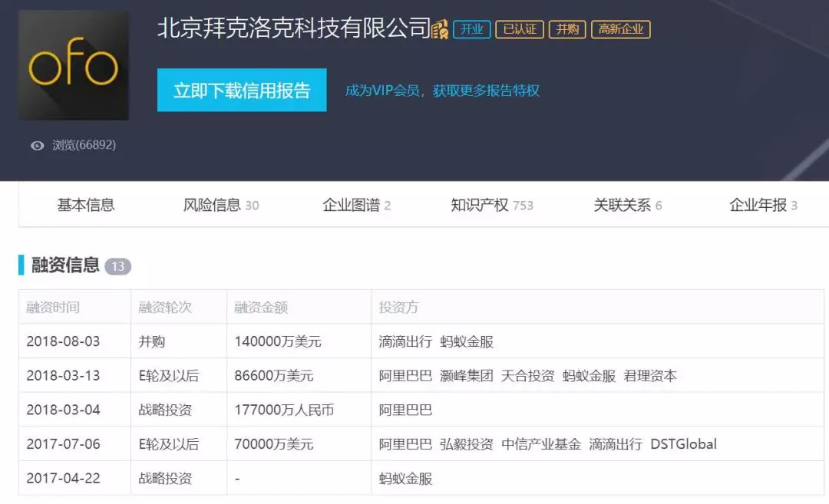Select the 关联关系 tab
Image resolution: width=829 pixels, height=504 pixels.
[x=628, y=205]
